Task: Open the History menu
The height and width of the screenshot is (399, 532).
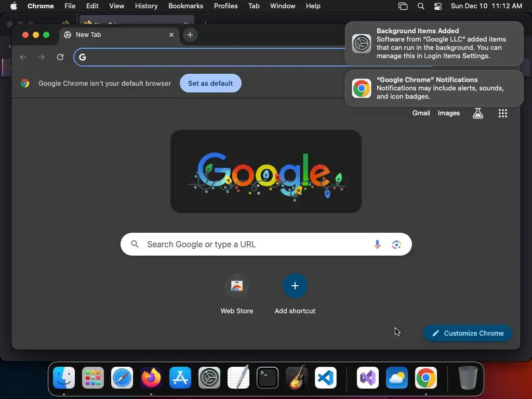Action: point(146,6)
